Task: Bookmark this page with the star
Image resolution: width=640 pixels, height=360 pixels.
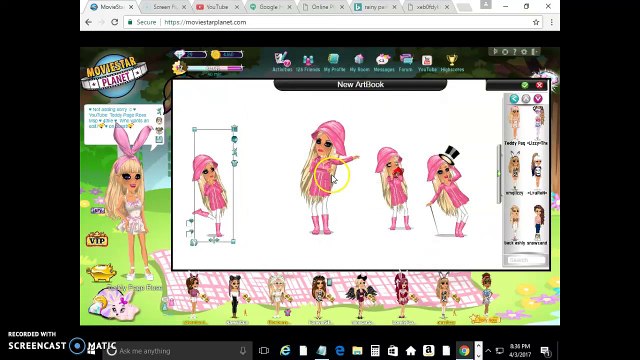Action: click(x=536, y=22)
